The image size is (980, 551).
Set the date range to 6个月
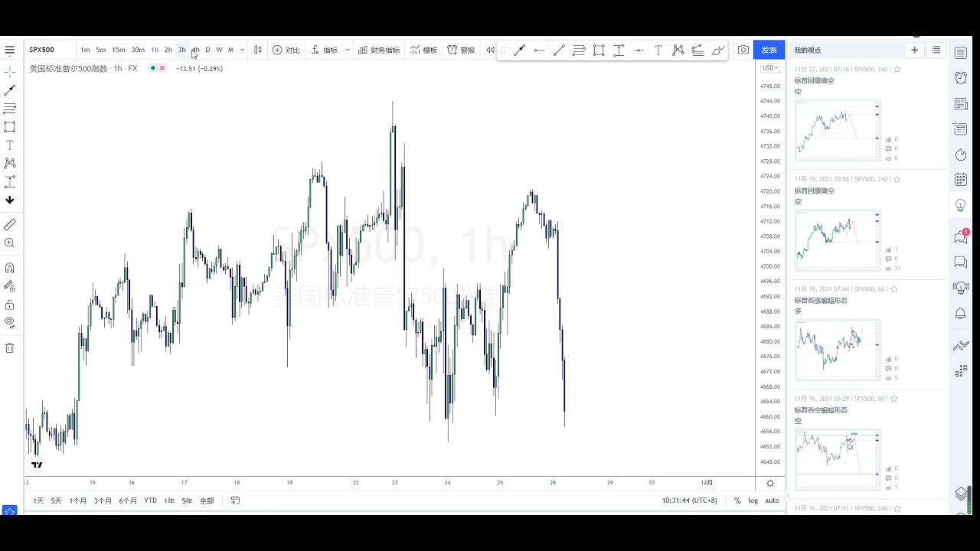[x=128, y=500]
